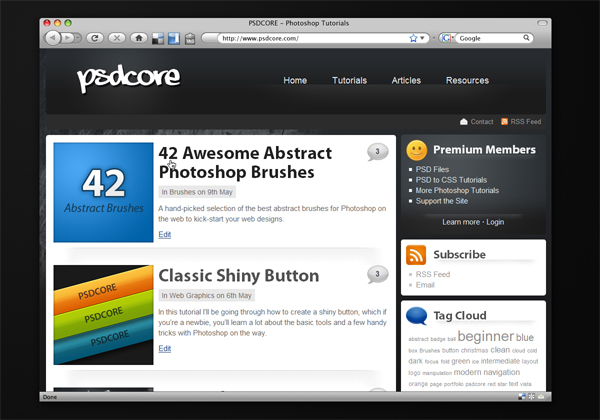Click the small orange RSS icon in top bar
The image size is (600, 420).
pos(504,122)
